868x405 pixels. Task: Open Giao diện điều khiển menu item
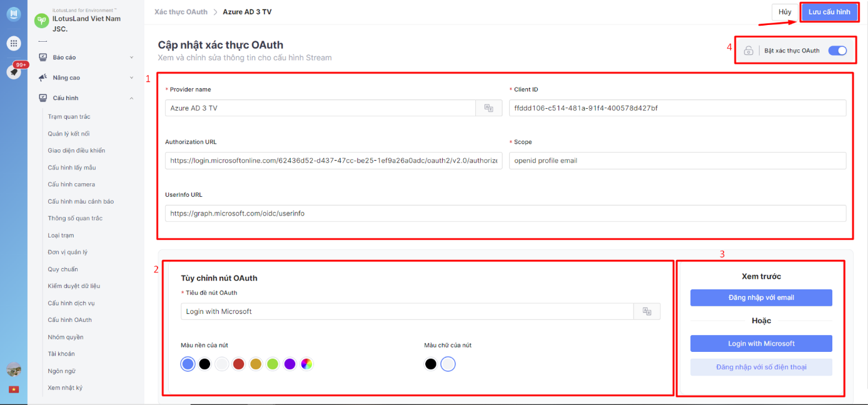point(76,151)
